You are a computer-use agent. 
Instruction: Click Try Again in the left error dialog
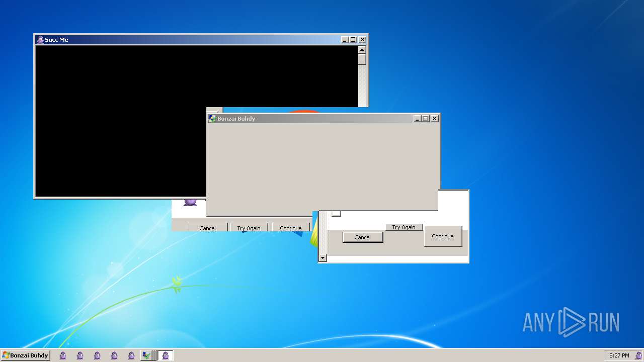[x=249, y=228]
